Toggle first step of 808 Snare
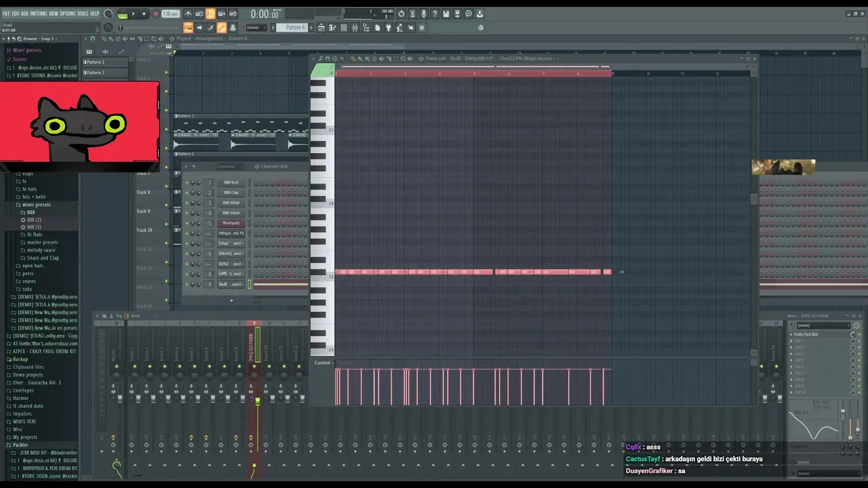Screen dimensions: 868x488 point(256,213)
